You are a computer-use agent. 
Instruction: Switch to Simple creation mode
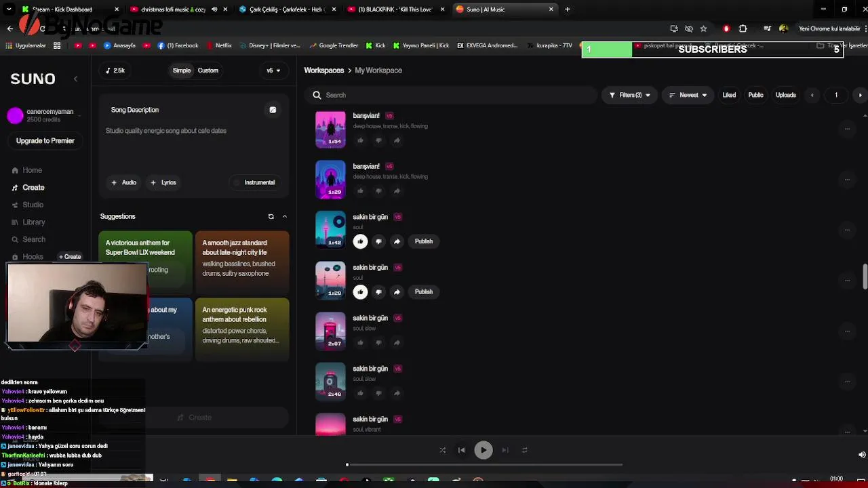pos(182,70)
